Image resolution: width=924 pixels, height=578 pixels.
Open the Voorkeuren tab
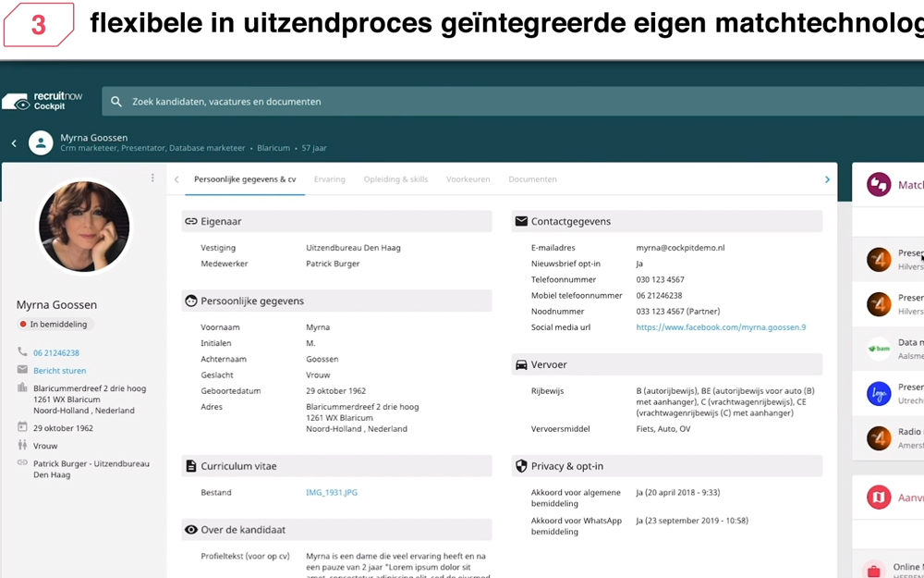pos(468,179)
